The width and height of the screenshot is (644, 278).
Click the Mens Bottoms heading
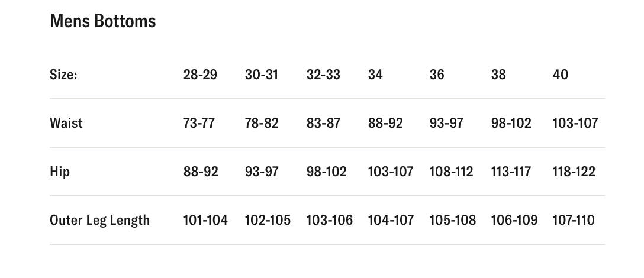coord(103,21)
